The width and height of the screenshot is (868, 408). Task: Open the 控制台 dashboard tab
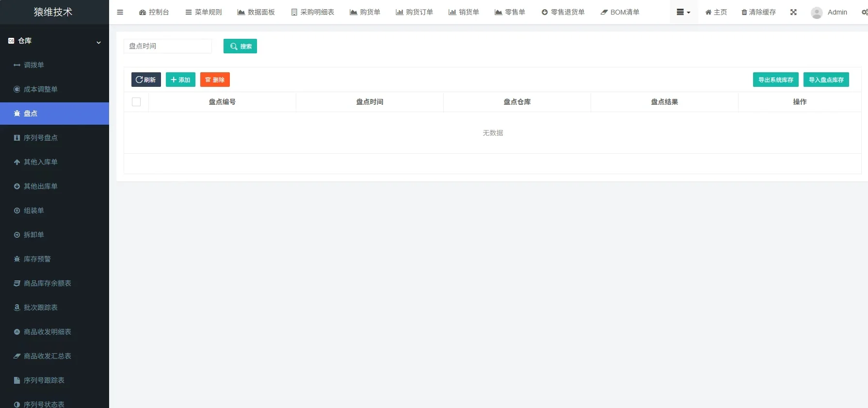pyautogui.click(x=154, y=12)
